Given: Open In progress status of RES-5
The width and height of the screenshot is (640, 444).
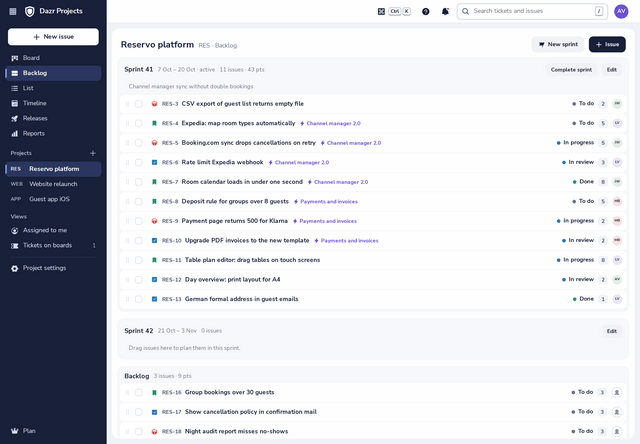Looking at the screenshot, I should [x=575, y=143].
